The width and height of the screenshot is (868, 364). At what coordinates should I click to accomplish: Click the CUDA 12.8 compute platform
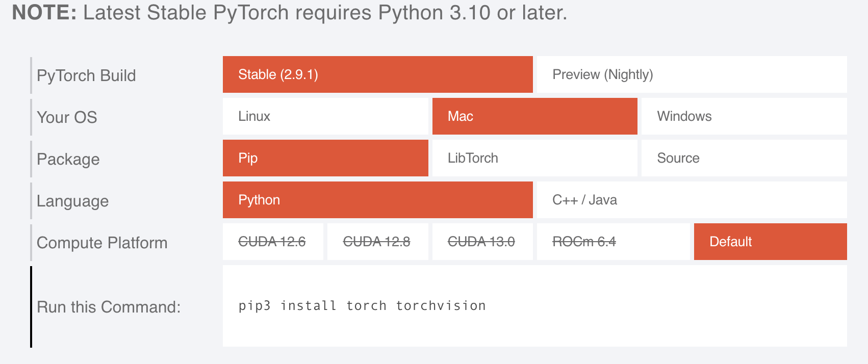click(x=377, y=242)
